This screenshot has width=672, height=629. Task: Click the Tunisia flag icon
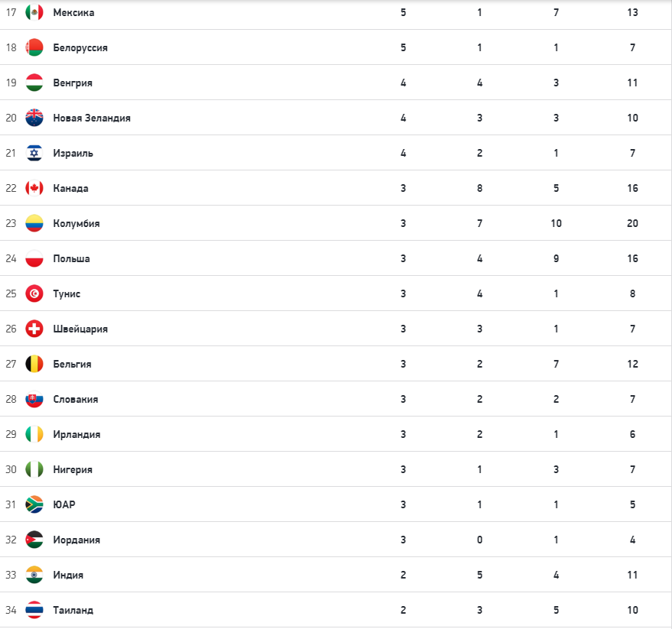(34, 293)
